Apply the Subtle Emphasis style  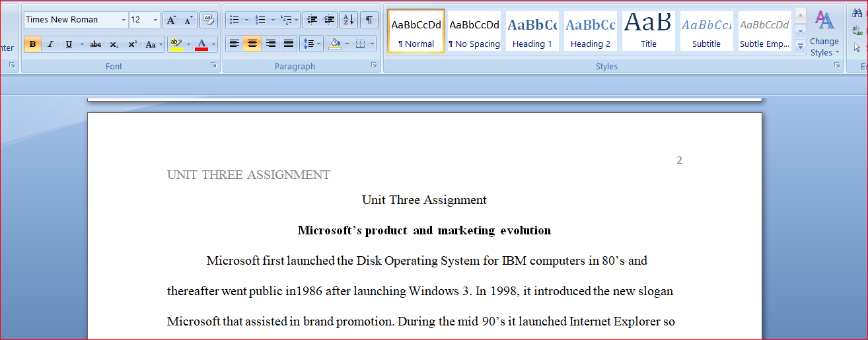click(x=764, y=31)
